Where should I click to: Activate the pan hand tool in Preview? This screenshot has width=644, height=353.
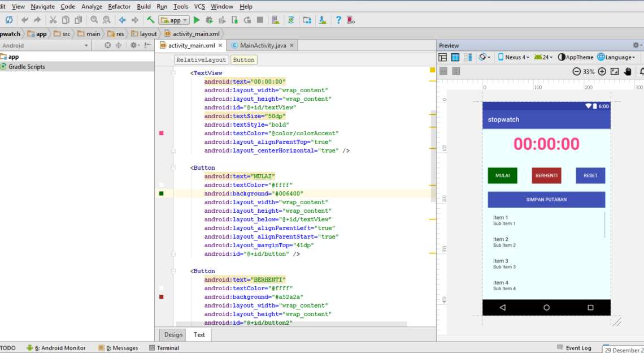point(628,71)
